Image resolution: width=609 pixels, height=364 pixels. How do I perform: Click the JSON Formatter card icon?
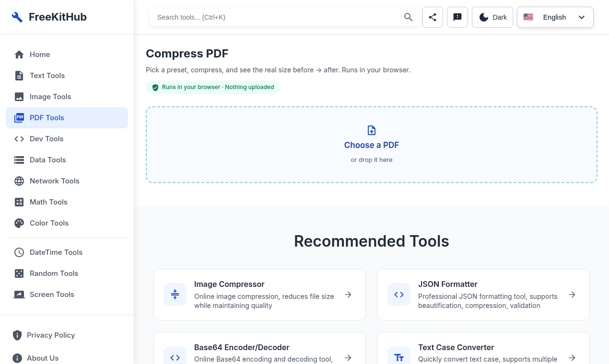pyautogui.click(x=399, y=295)
